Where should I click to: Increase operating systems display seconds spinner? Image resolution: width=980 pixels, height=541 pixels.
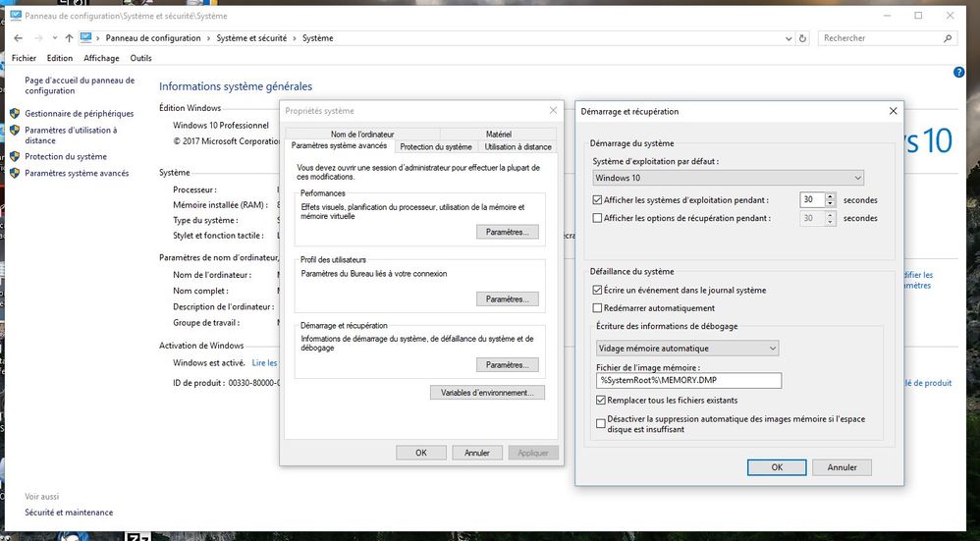830,196
